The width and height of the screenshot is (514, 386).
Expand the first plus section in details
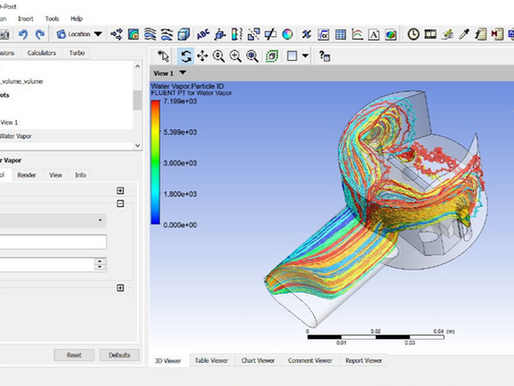coord(120,191)
